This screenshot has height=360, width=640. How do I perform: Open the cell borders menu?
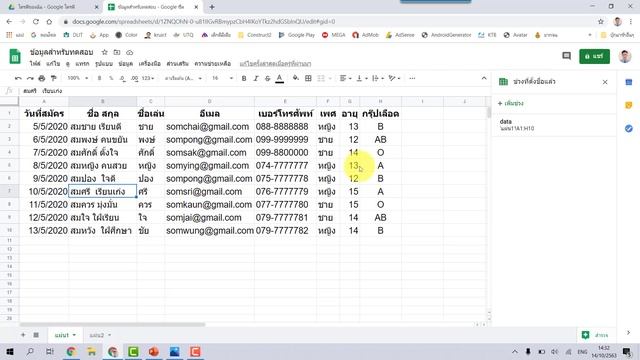(308, 78)
